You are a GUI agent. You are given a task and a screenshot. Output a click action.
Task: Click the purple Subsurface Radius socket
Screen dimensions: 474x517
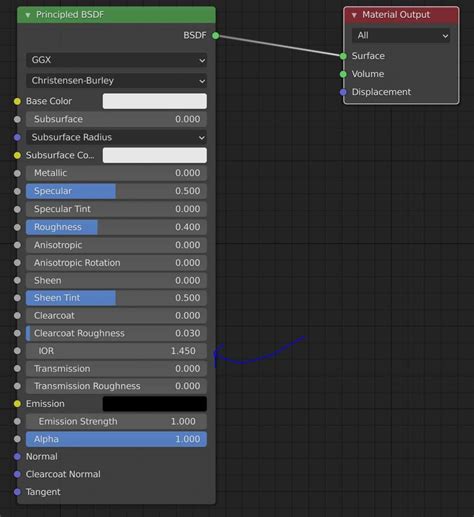[x=17, y=137]
